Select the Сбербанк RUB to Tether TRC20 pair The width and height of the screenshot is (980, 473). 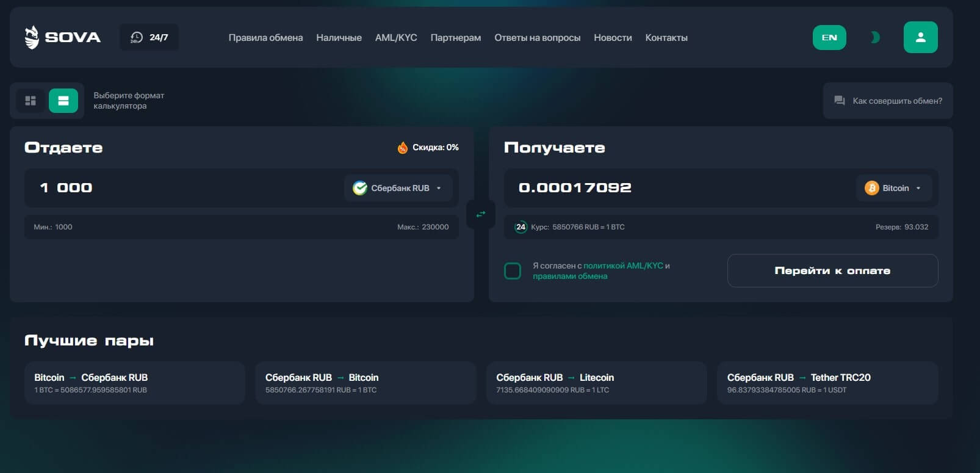(x=827, y=383)
